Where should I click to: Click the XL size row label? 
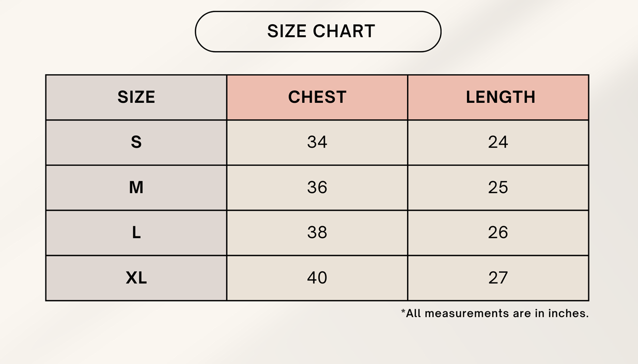coord(136,278)
